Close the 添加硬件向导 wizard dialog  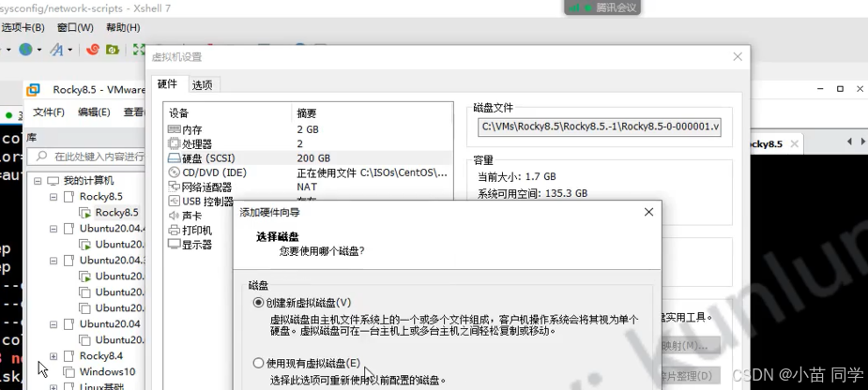tap(648, 212)
